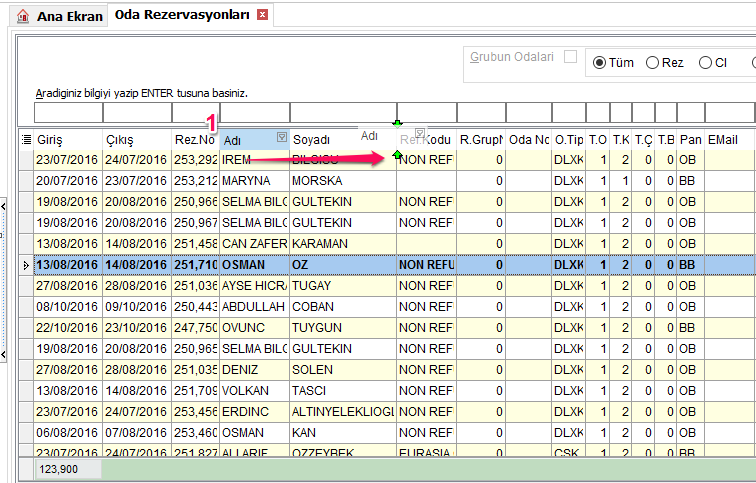Screen dimensions: 756x483
Task: Focus the Giriş search field
Action: tap(68, 113)
